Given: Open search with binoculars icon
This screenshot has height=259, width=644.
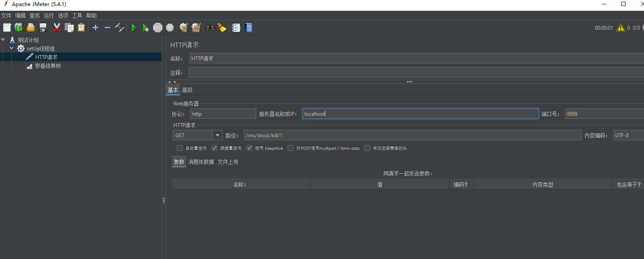Looking at the screenshot, I should click(x=210, y=28).
